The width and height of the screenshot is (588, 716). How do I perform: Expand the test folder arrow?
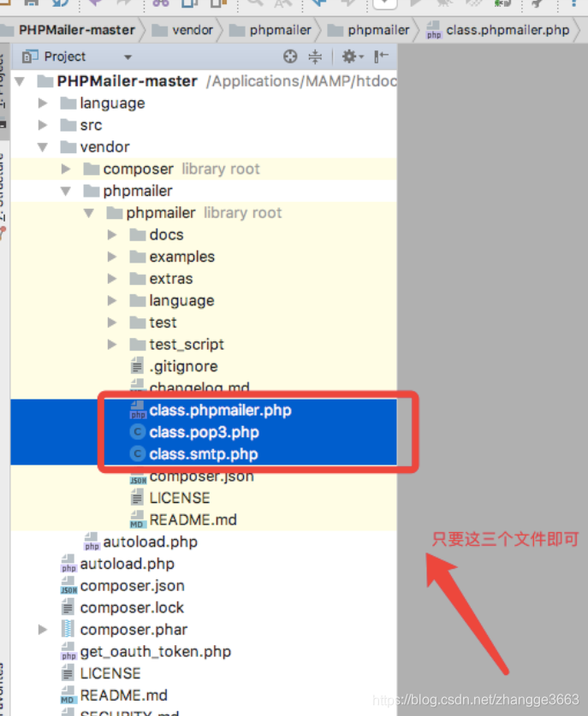[112, 322]
